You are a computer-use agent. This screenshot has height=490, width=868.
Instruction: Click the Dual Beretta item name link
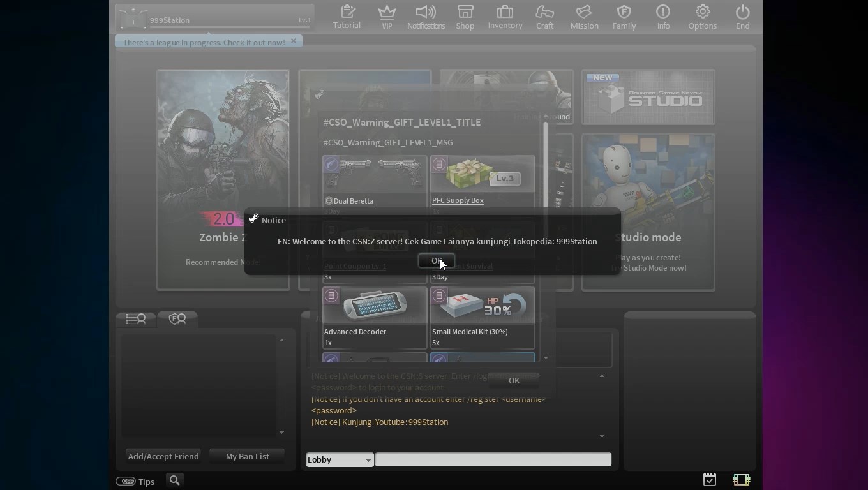coord(353,201)
